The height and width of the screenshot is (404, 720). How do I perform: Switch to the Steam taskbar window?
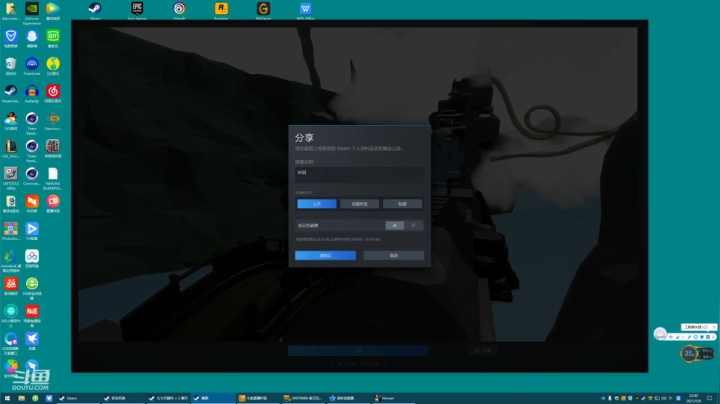79,398
